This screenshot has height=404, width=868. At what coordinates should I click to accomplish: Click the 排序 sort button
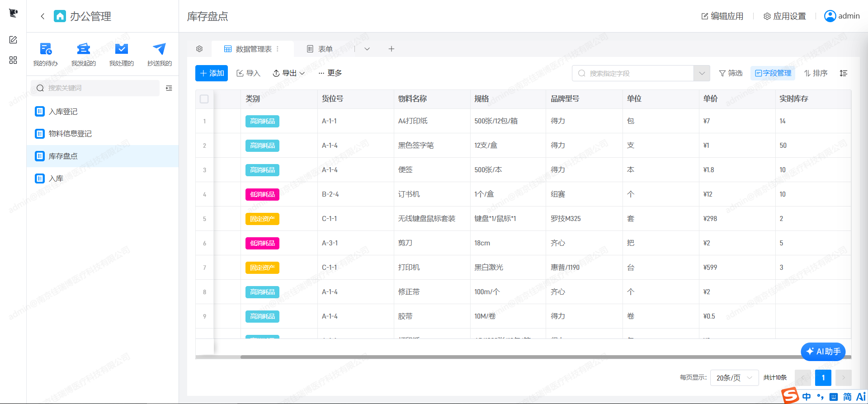[x=816, y=73]
